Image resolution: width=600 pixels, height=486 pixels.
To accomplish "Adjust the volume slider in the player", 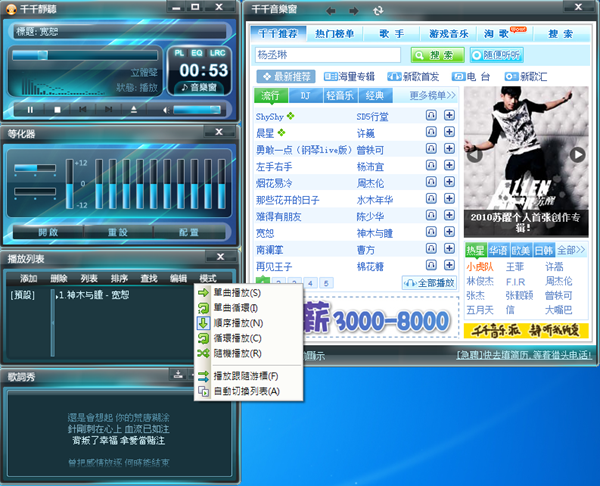I will 195,109.
